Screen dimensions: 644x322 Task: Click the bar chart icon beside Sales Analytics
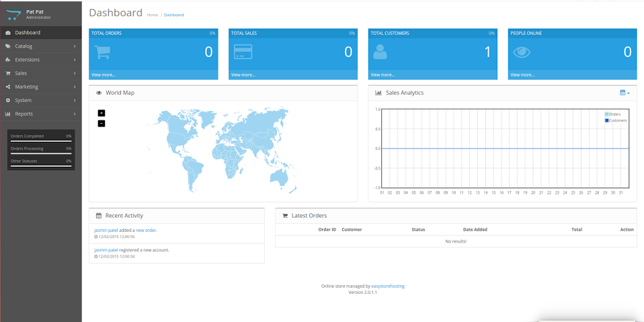pyautogui.click(x=378, y=93)
